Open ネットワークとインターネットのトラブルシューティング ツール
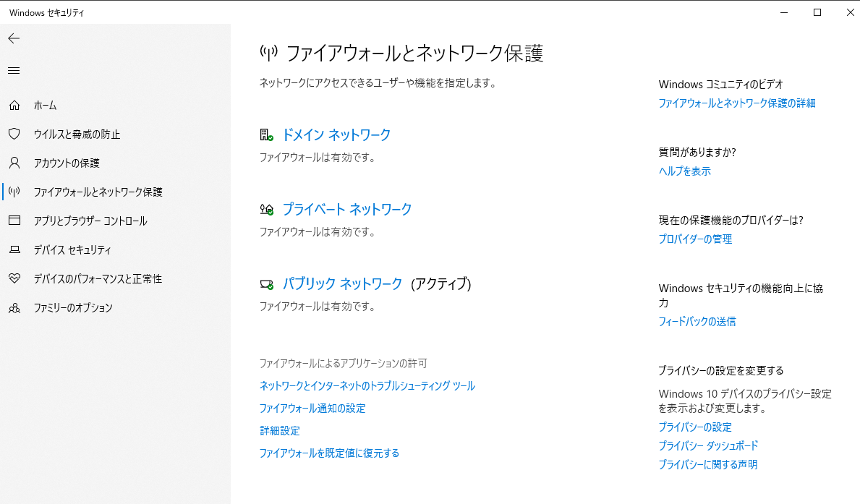 367,386
